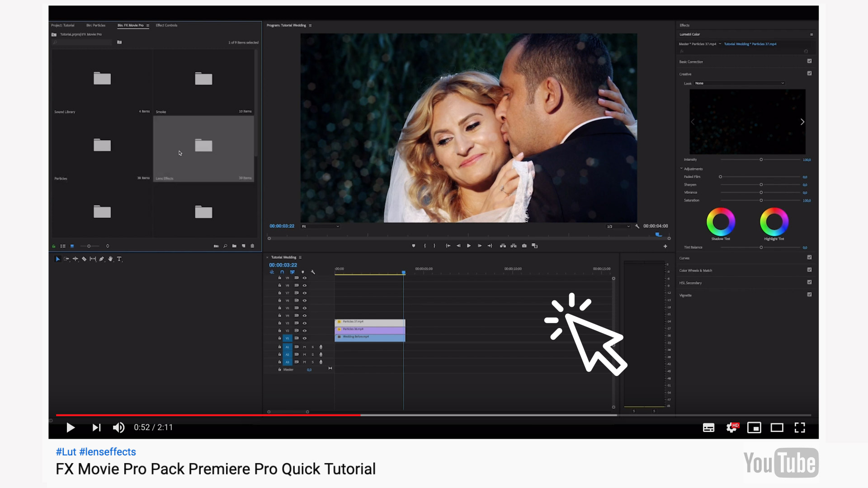
Task: Open the #lenseffects hashtag link
Action: click(108, 452)
